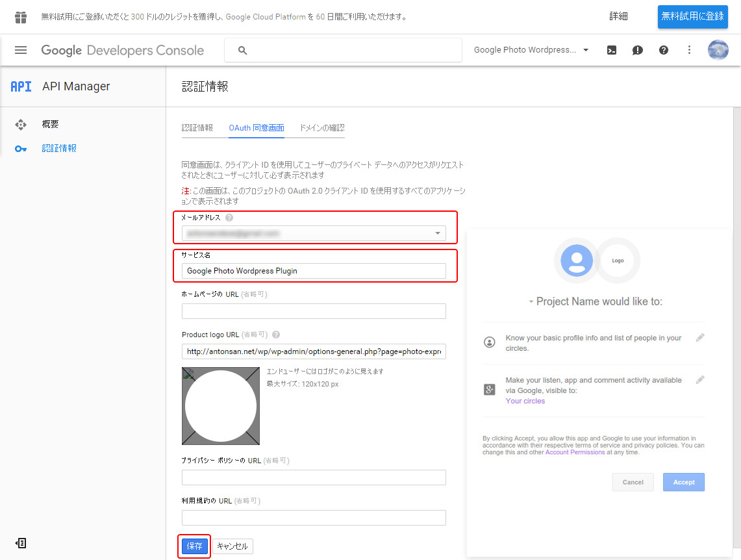
Task: Open the vertical three-dot settings menu
Action: (689, 50)
